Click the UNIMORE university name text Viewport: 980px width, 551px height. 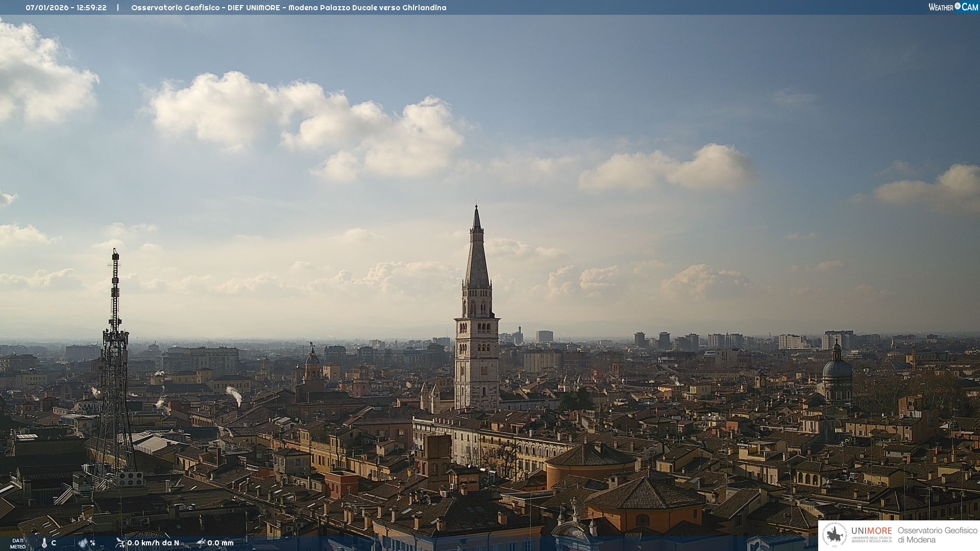click(x=871, y=531)
